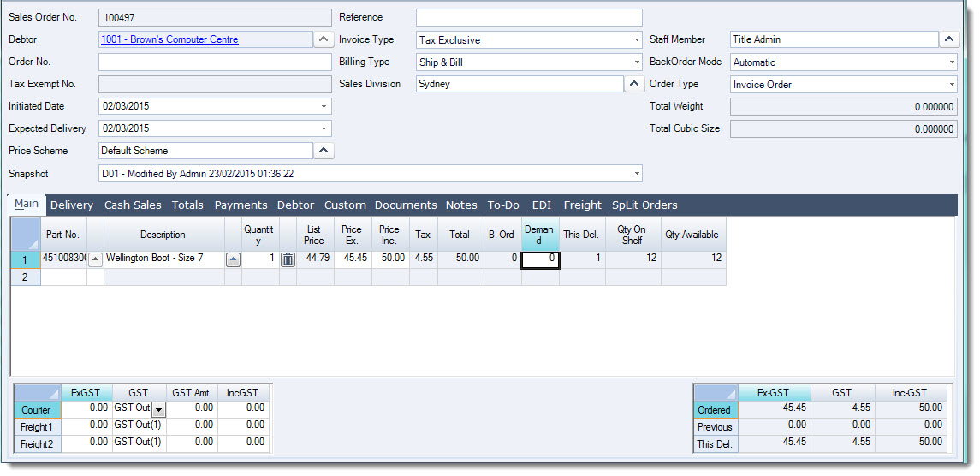Expand the Order Type dropdown
Viewport: 980px width, 476px height.
[951, 84]
